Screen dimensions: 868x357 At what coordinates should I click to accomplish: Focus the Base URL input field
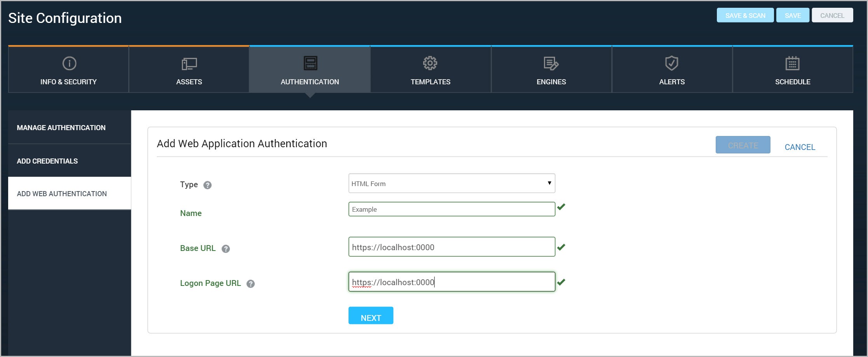[x=451, y=247]
